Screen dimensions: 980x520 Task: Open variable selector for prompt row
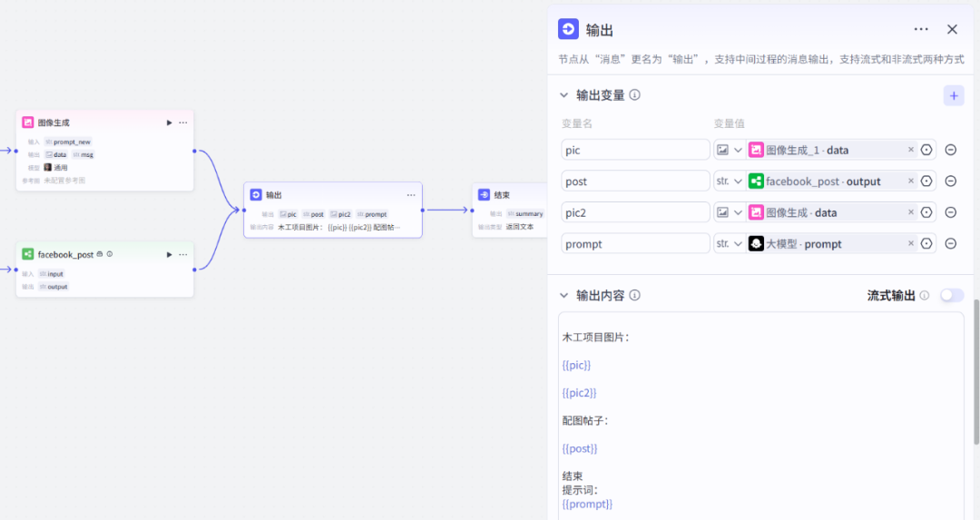point(926,244)
